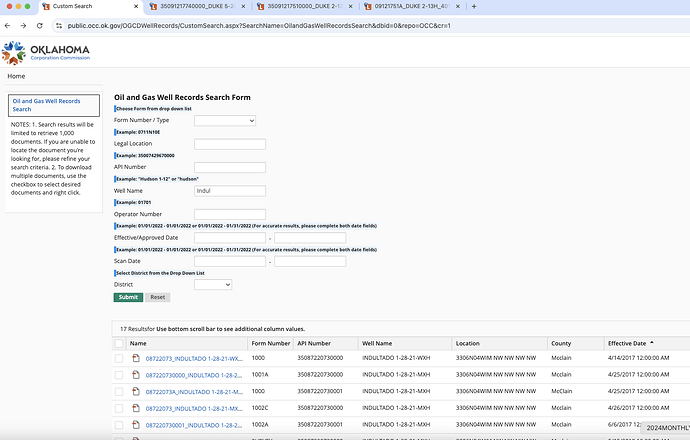690x440 pixels.
Task: Click the browser address bar URL
Action: (259, 26)
